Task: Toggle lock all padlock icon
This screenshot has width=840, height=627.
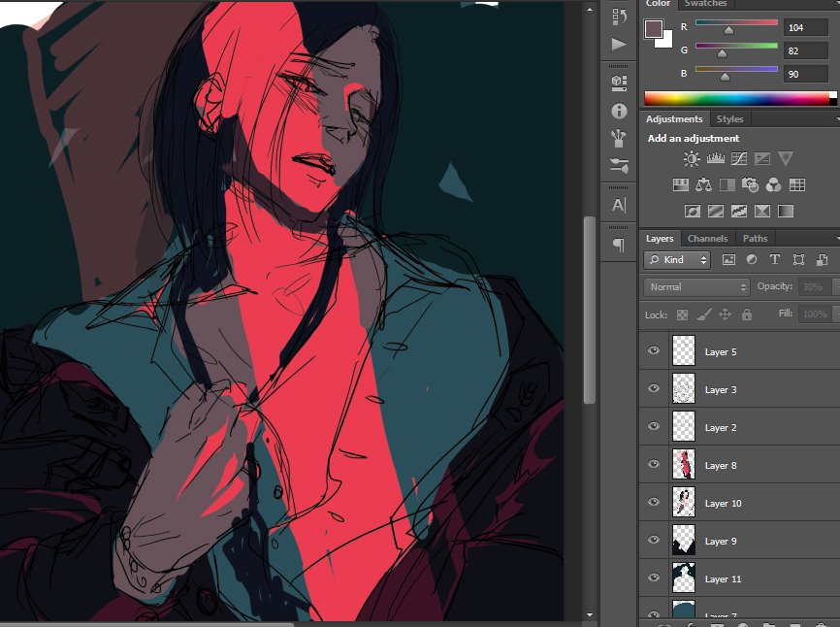Action: click(x=747, y=314)
